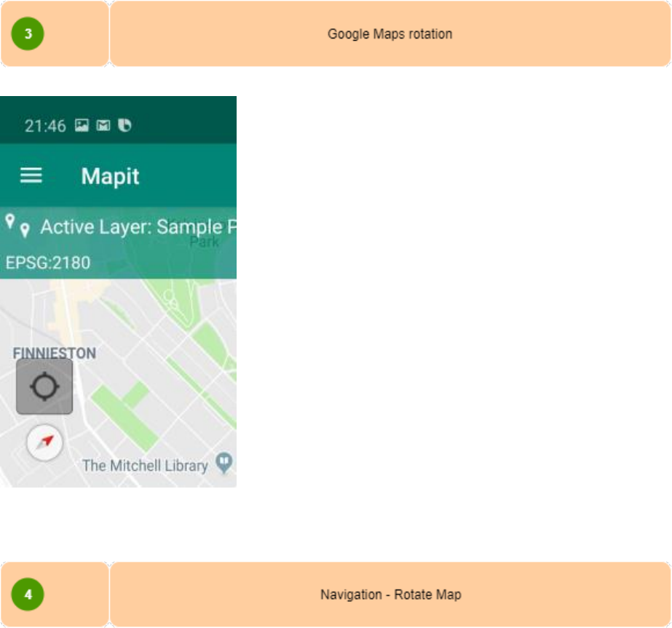The width and height of the screenshot is (672, 628).
Task: Click the Active Layer: Sample label
Action: pos(138,227)
